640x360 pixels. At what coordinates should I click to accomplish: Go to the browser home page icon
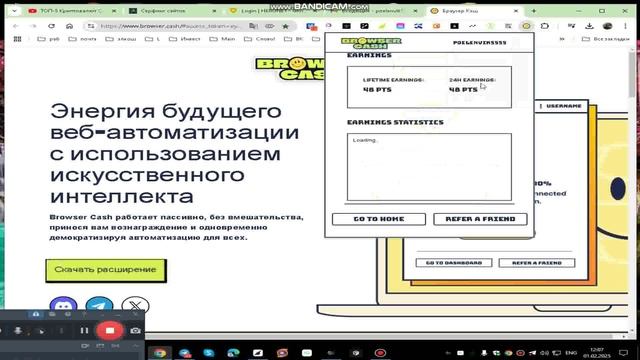69,26
